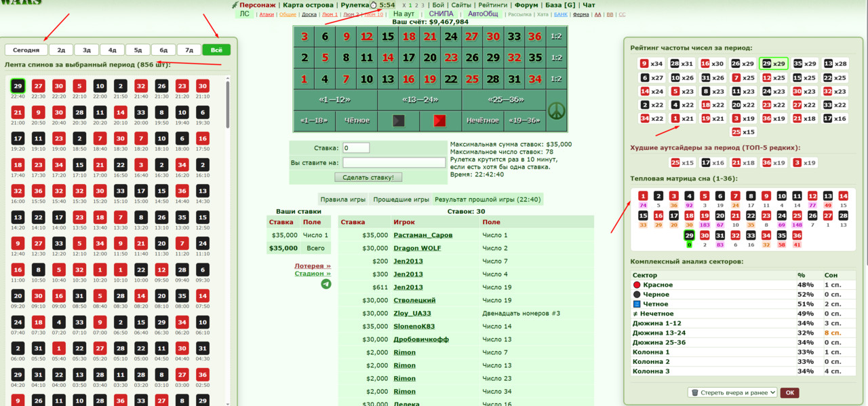The image size is (868, 406).
Task: Open Персонаж in the top menu
Action: point(258,5)
